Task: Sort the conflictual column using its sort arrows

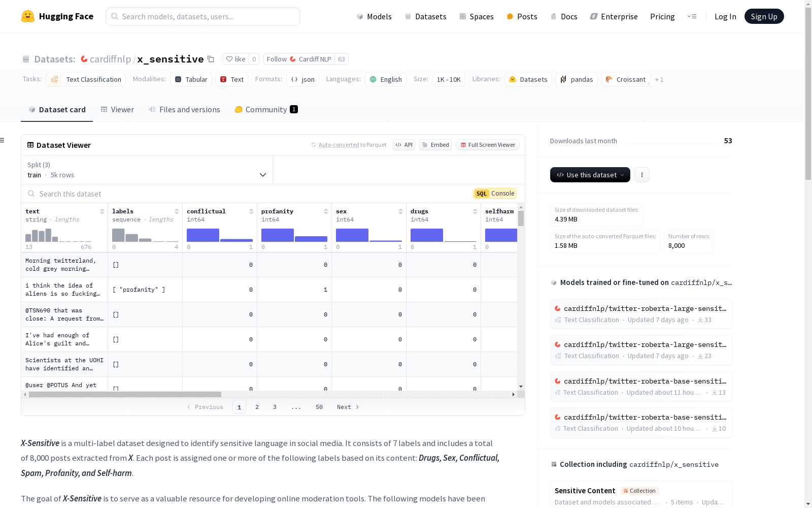Action: coord(251,211)
